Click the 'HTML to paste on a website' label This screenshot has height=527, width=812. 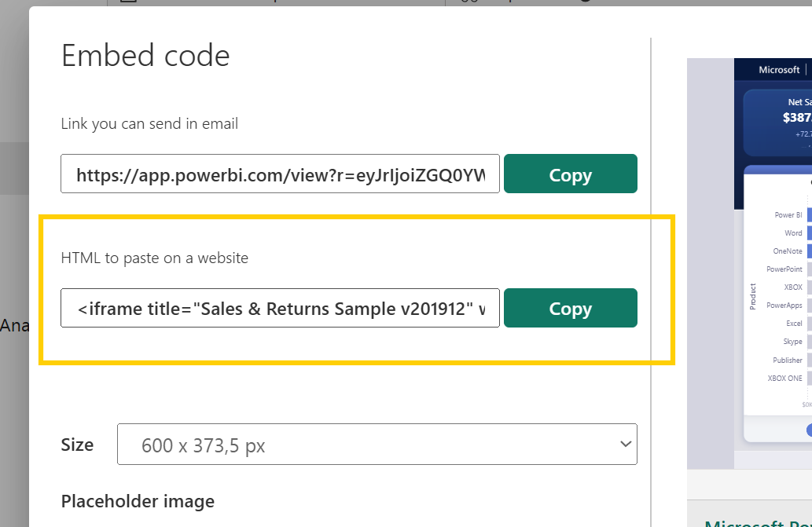(154, 258)
